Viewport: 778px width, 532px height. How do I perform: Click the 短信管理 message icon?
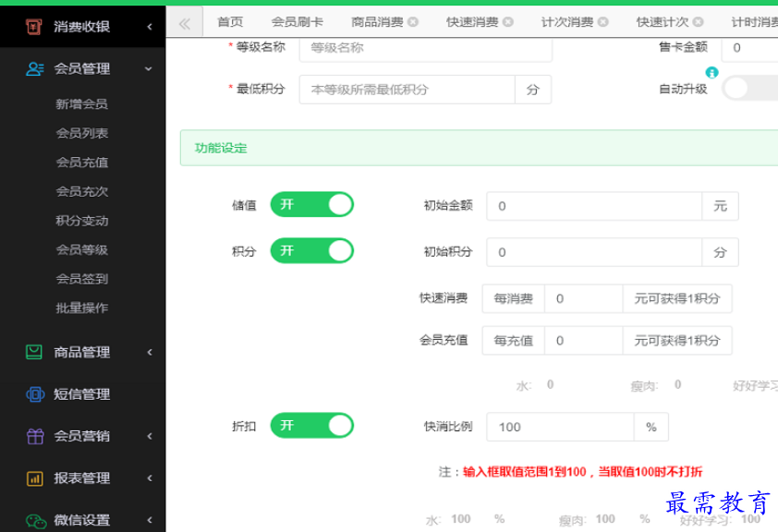[34, 394]
